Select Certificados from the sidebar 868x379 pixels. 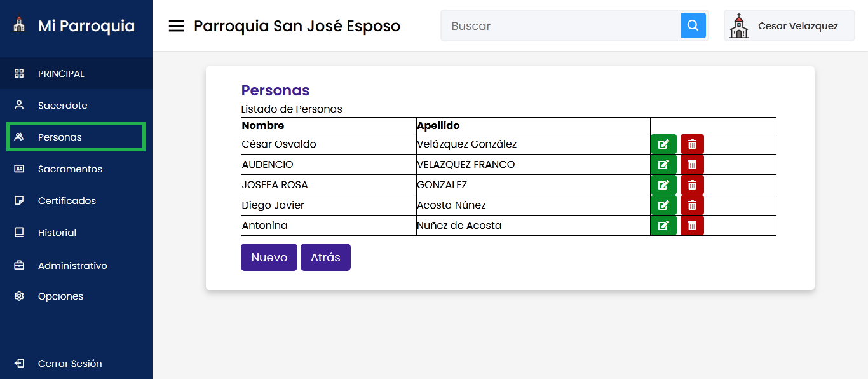[67, 201]
